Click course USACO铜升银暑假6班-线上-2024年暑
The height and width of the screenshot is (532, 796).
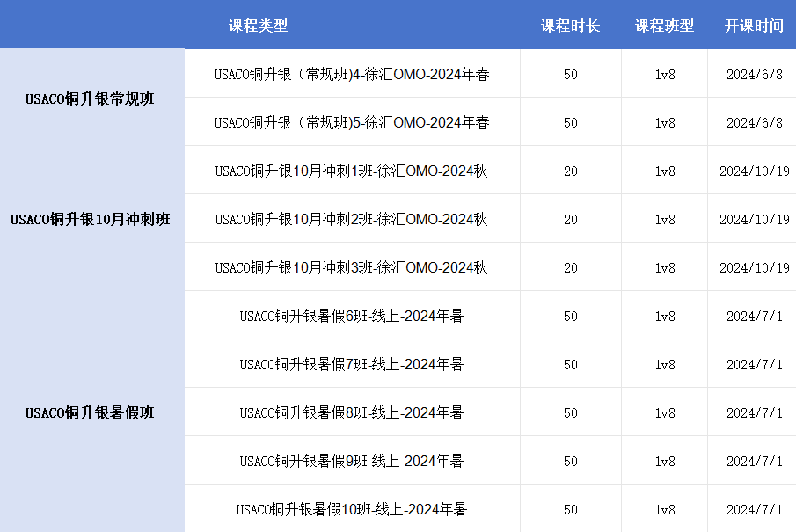tap(352, 316)
